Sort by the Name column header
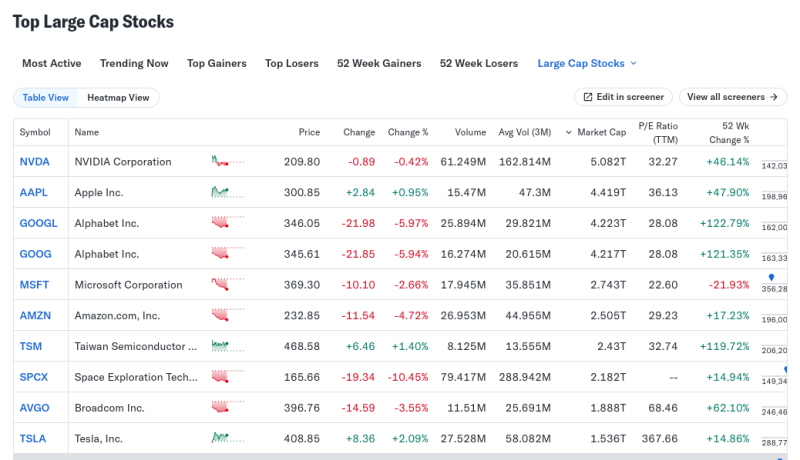The image size is (800, 460). click(x=87, y=132)
